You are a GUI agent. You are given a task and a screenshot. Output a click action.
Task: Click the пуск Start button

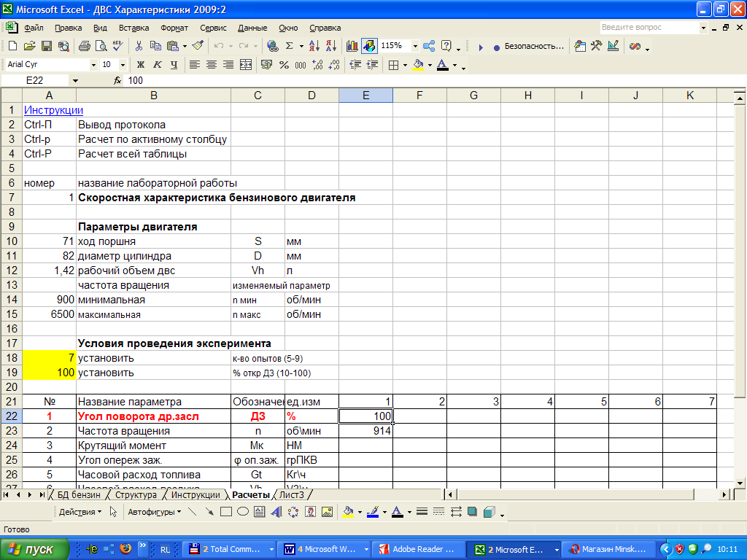[34, 549]
